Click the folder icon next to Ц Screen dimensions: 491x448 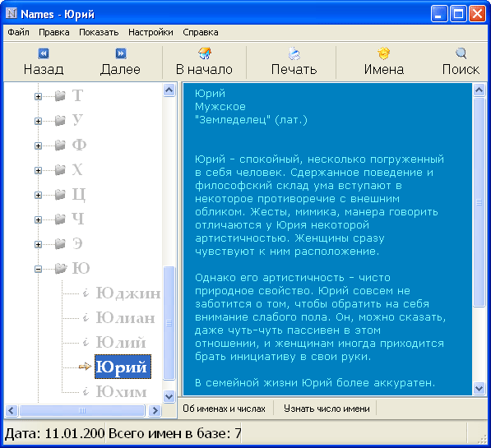click(x=60, y=195)
